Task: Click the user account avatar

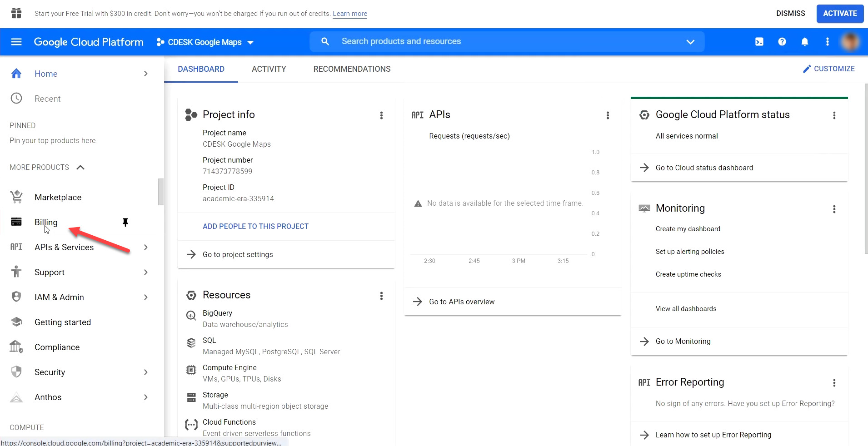Action: tap(850, 42)
